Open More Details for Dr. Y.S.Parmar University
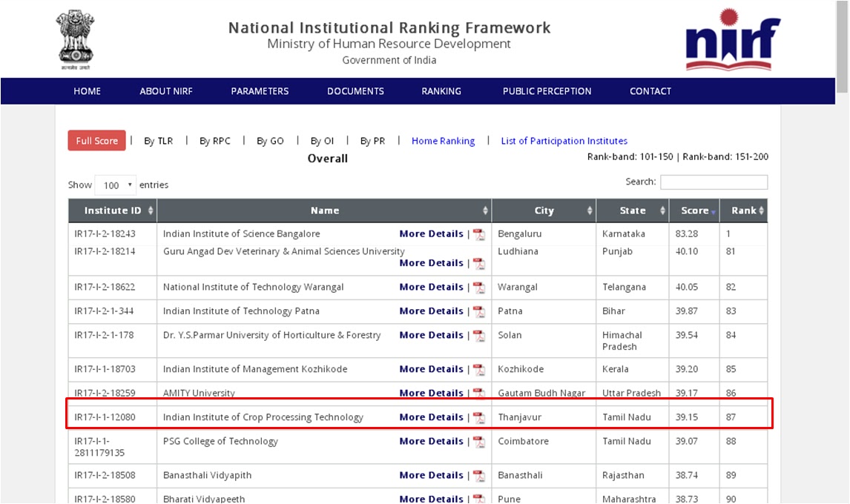 click(432, 336)
